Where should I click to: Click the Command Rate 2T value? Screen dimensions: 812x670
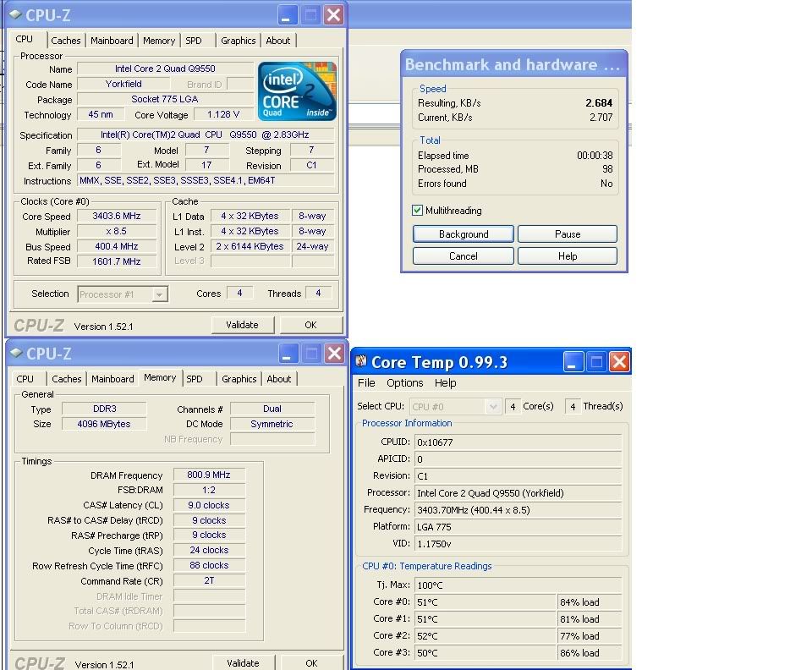coord(209,580)
